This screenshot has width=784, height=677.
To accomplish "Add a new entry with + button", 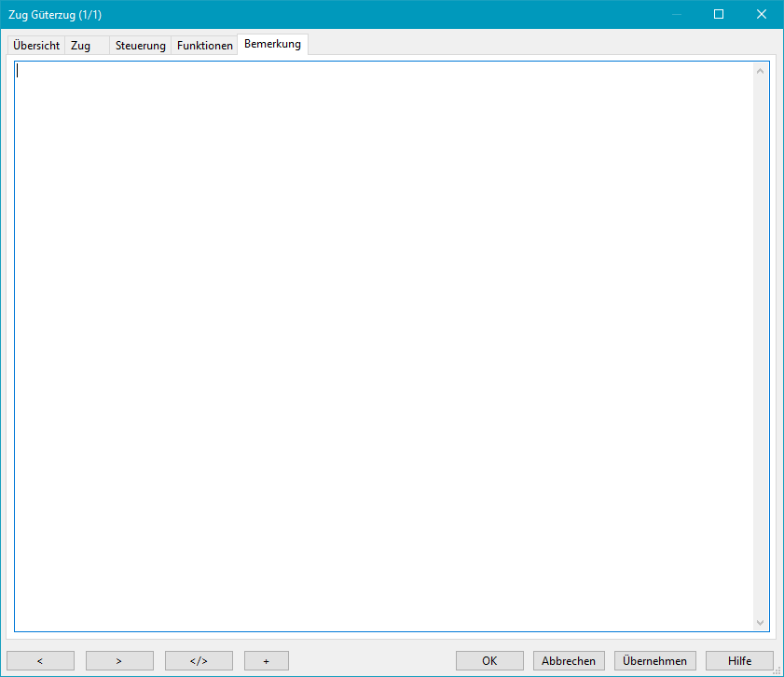I will point(267,660).
